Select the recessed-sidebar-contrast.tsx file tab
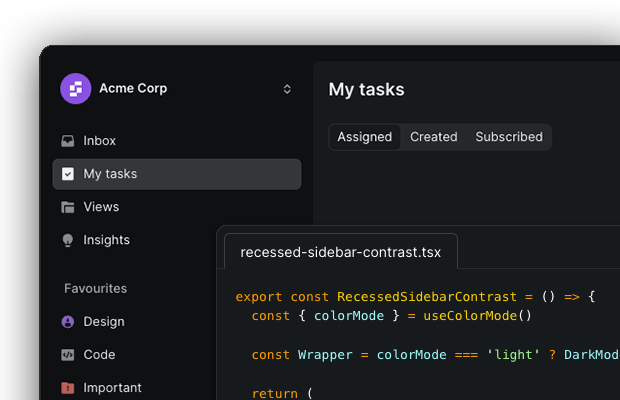This screenshot has height=400, width=620. tap(340, 252)
